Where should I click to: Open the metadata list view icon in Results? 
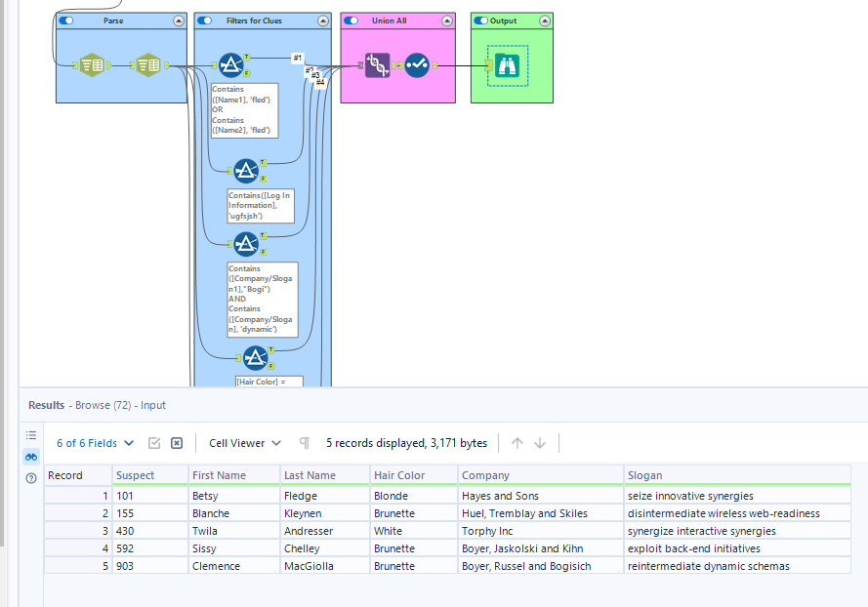(31, 435)
